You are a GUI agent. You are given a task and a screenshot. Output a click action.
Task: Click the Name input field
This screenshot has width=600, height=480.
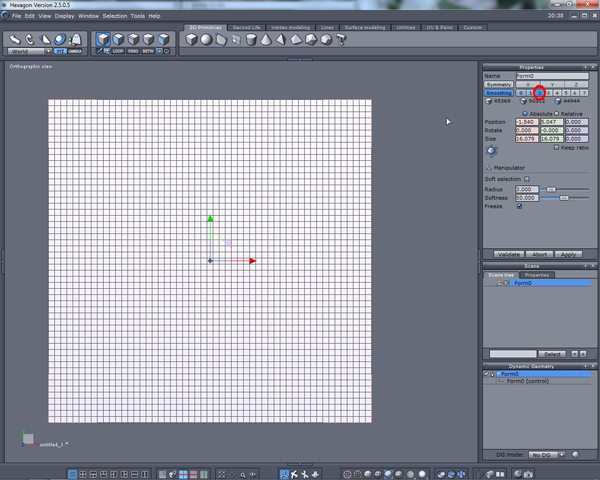coord(552,76)
